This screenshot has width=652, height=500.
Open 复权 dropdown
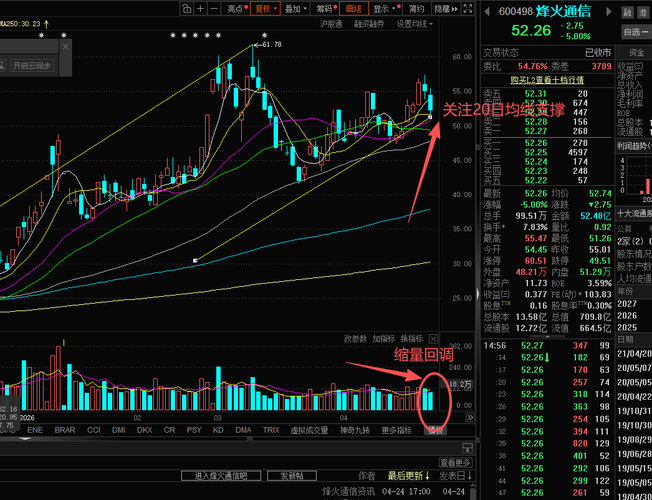[265, 9]
